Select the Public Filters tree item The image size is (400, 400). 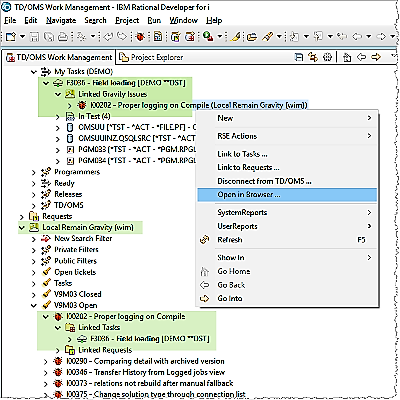pyautogui.click(x=75, y=261)
